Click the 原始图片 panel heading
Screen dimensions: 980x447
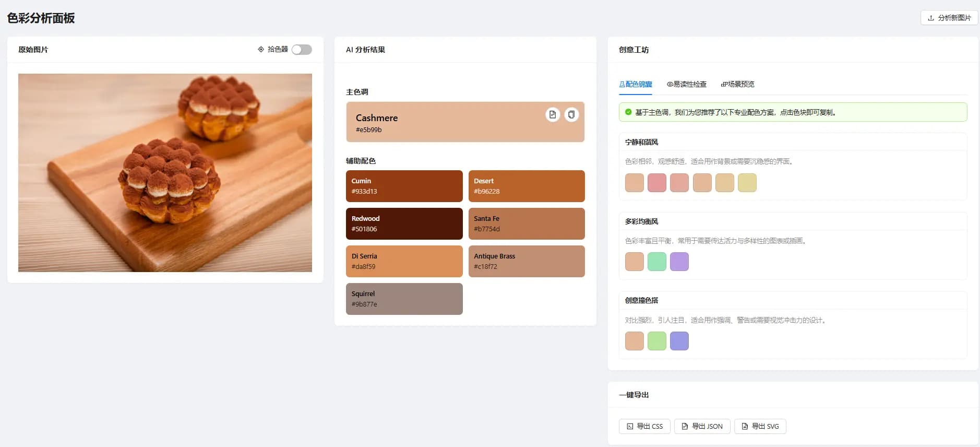click(x=33, y=50)
